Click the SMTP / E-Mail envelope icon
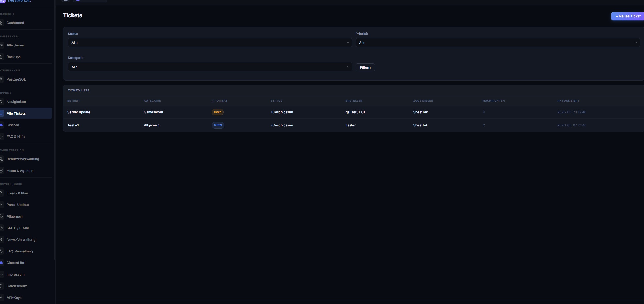 [1, 228]
